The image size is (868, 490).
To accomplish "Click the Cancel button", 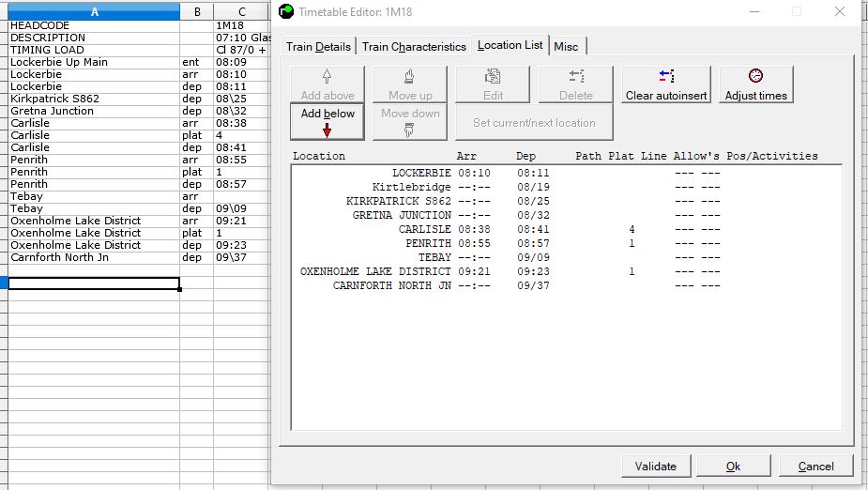I will click(x=815, y=467).
